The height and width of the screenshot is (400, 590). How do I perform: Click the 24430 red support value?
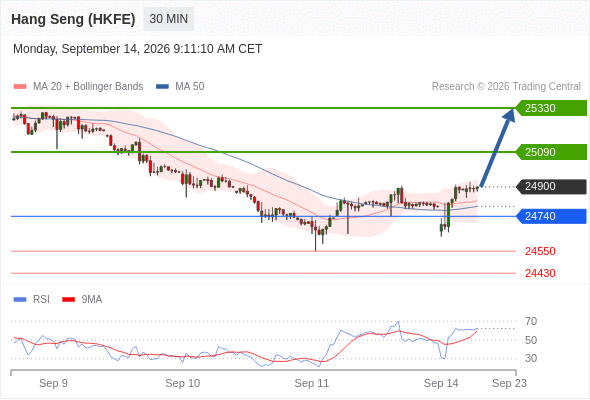tap(540, 273)
